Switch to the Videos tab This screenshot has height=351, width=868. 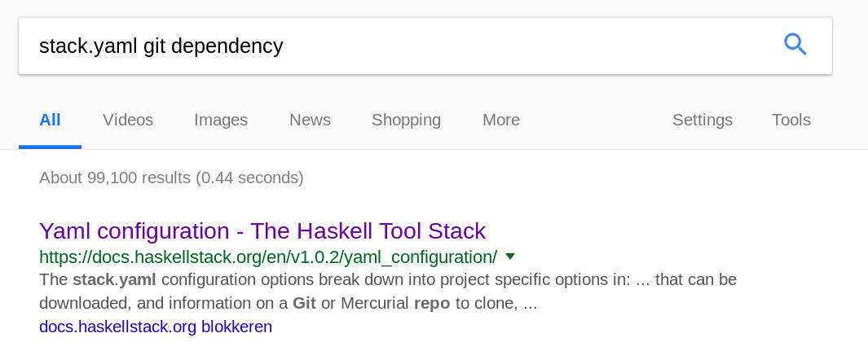128,120
